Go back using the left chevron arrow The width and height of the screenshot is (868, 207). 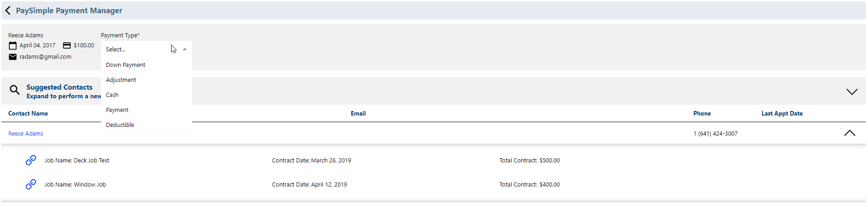pos(8,10)
